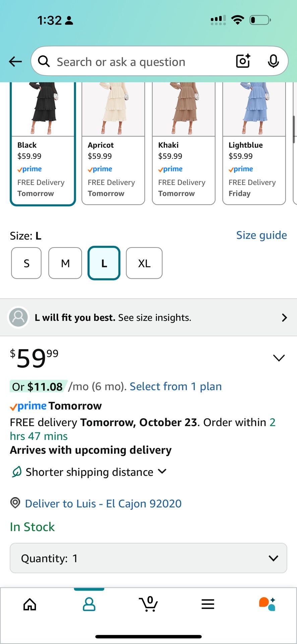Choose size XL option

[144, 263]
